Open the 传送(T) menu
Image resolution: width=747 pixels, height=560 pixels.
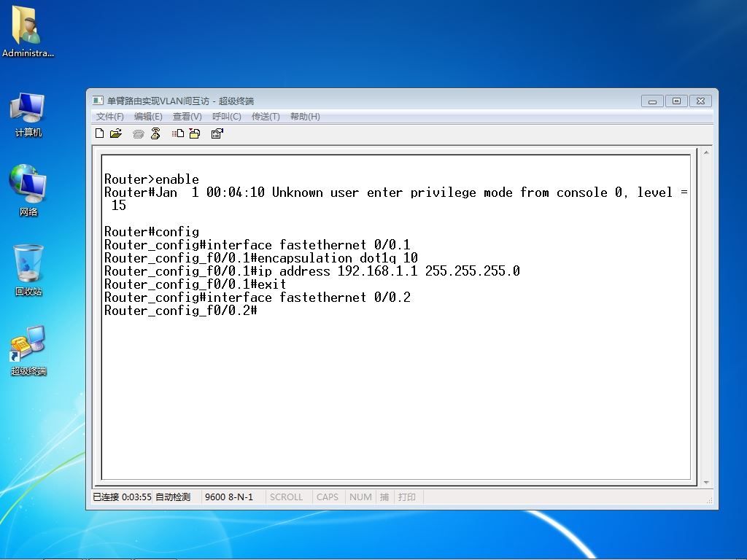click(x=266, y=117)
